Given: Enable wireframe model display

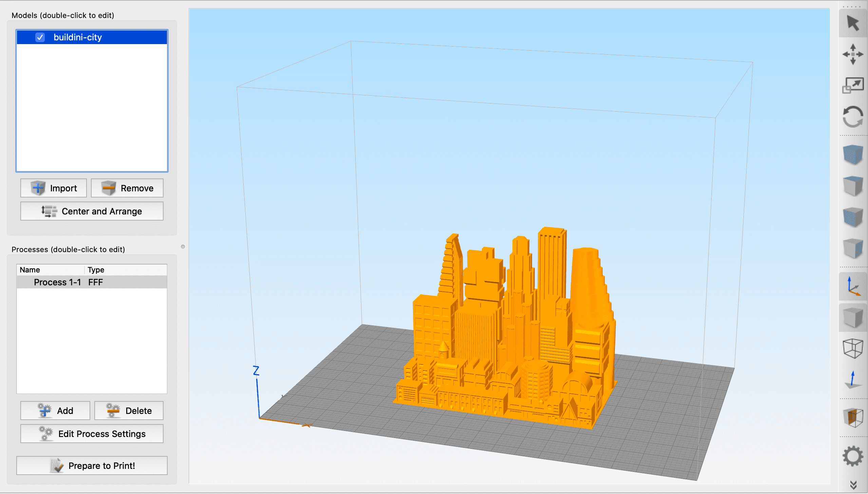Looking at the screenshot, I should pyautogui.click(x=853, y=348).
